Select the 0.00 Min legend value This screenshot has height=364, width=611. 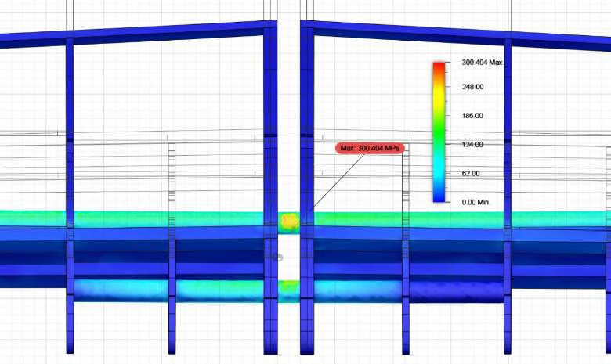(475, 202)
